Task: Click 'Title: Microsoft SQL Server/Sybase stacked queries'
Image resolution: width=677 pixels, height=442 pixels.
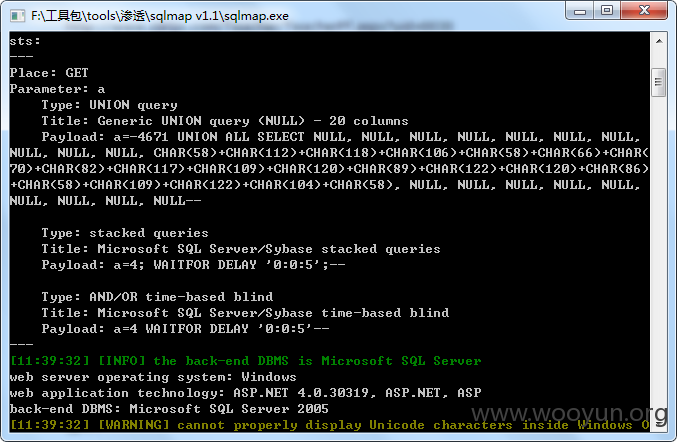Action: click(240, 249)
